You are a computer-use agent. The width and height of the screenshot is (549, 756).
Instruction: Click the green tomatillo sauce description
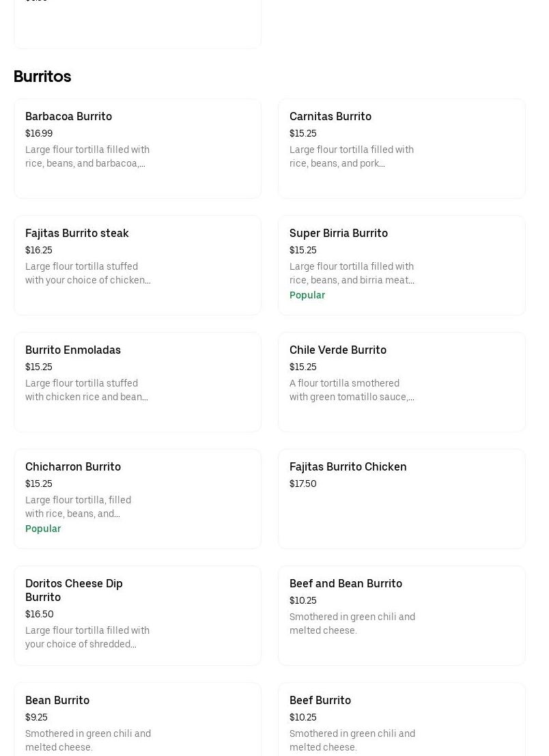click(x=352, y=391)
